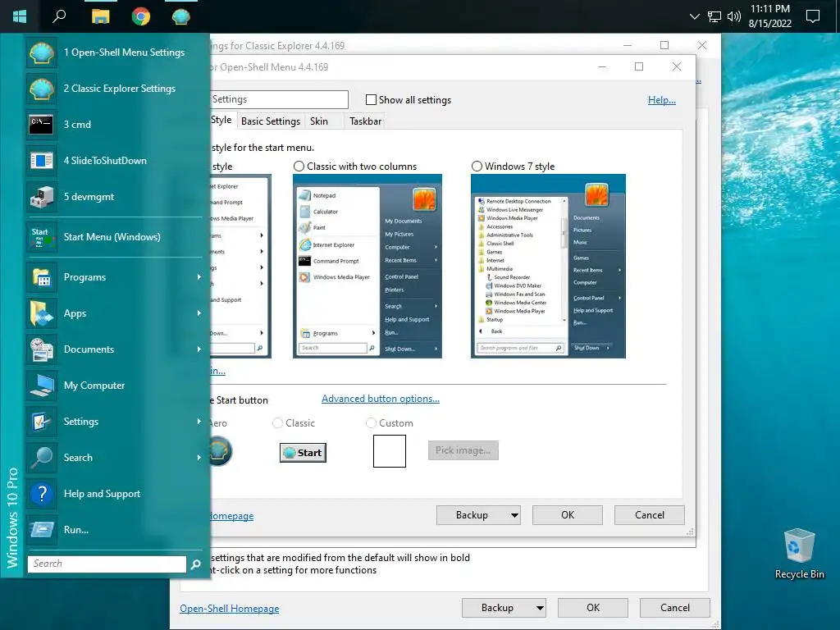The width and height of the screenshot is (840, 630).
Task: Select Classic start button radio option
Action: click(x=277, y=423)
